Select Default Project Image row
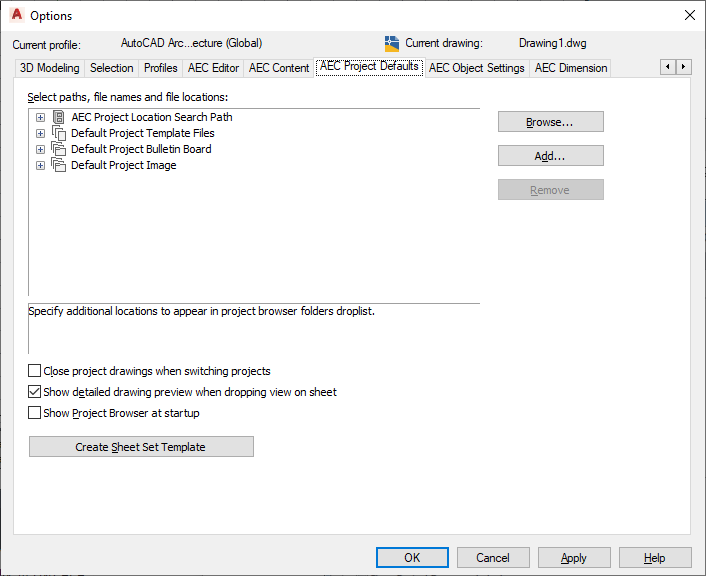This screenshot has height=576, width=706. [x=123, y=165]
